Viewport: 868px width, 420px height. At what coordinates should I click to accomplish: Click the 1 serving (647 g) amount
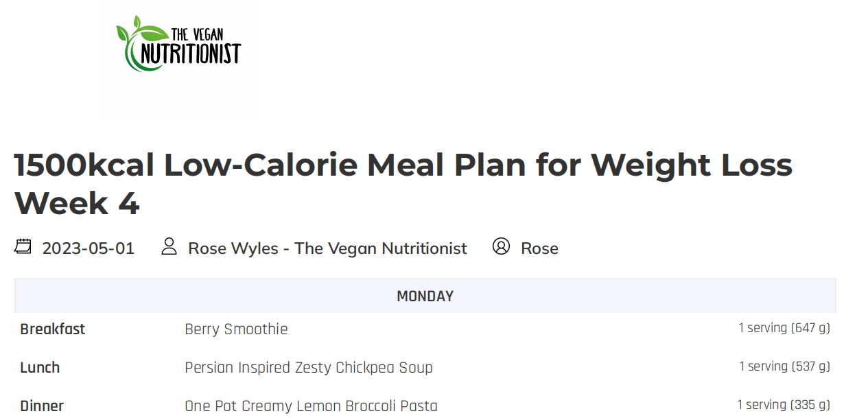click(x=784, y=328)
